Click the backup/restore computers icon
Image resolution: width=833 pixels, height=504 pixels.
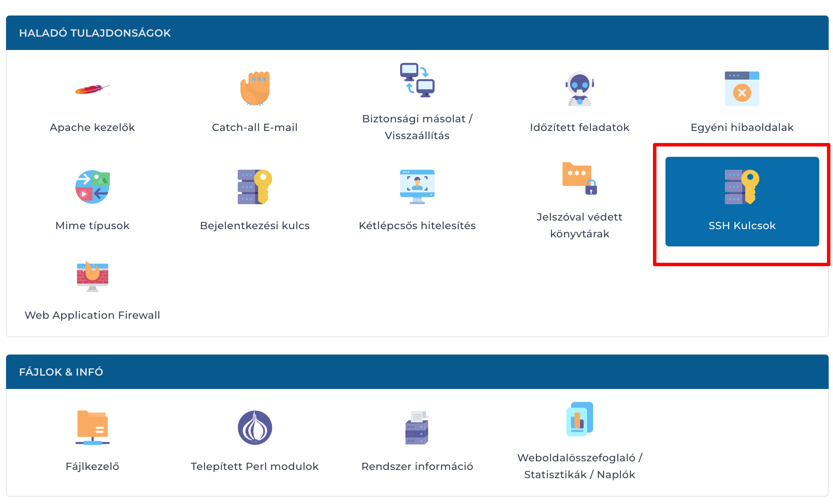(417, 80)
